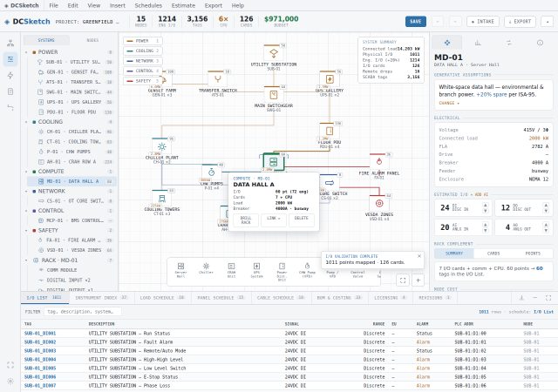Screen dimensions: 558x392
Task: Download schedule icon in bottom panel
Action: 521,298
